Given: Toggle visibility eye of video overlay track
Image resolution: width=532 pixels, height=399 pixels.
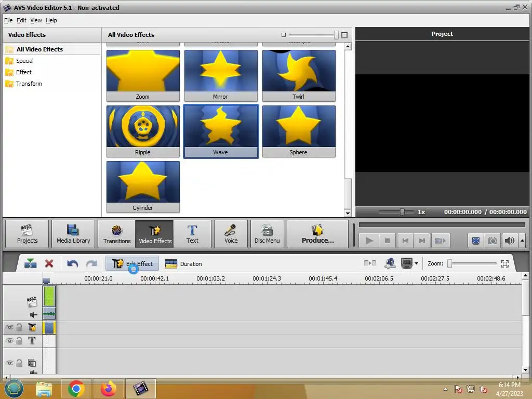Looking at the screenshot, I should pos(9,363).
